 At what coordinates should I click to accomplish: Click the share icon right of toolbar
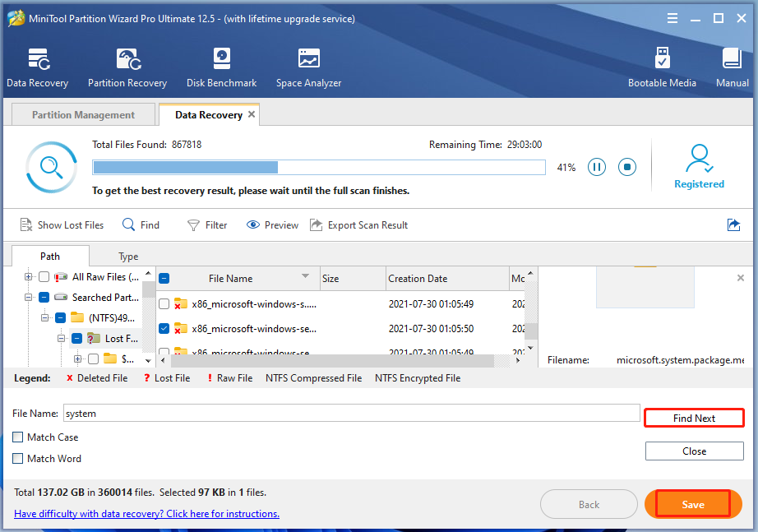[x=733, y=225]
